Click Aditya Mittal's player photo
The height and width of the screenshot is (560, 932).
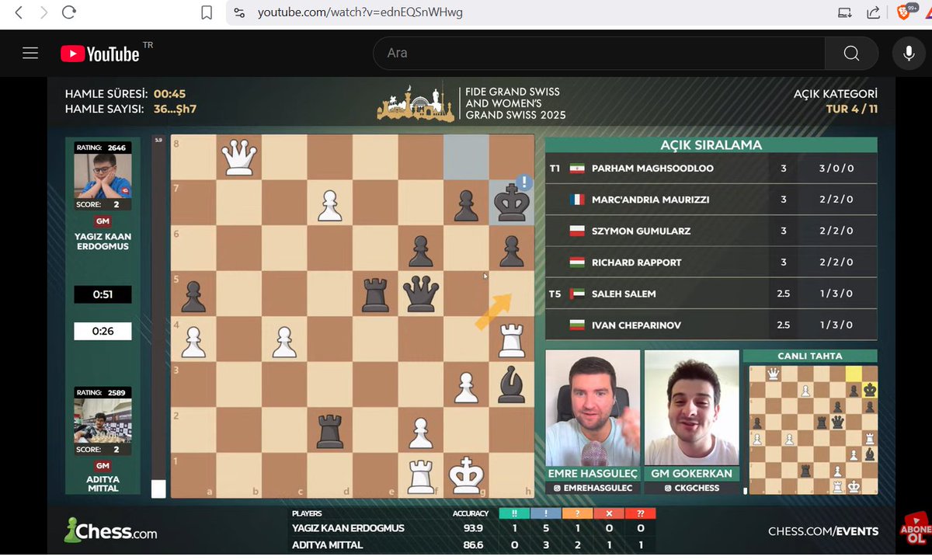[103, 420]
